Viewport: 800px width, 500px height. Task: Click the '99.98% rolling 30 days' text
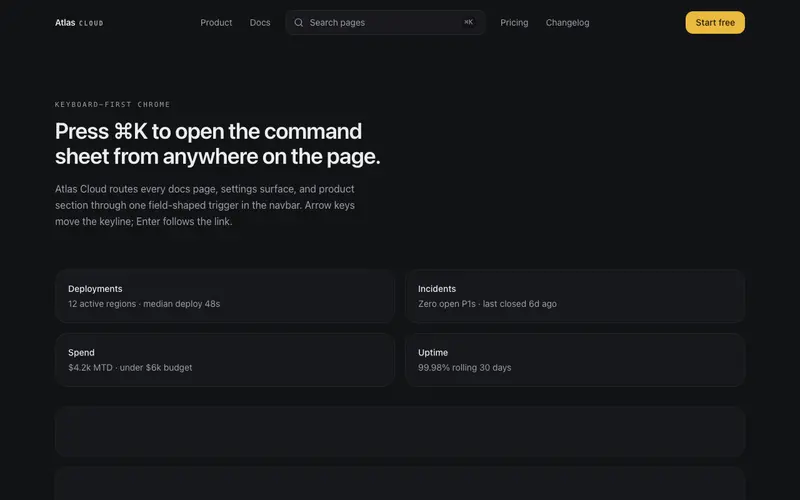[464, 368]
